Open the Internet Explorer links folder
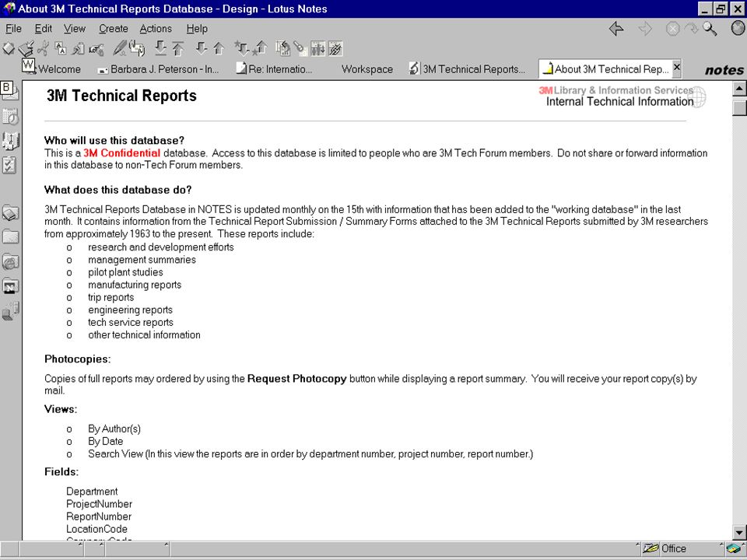 (10, 261)
